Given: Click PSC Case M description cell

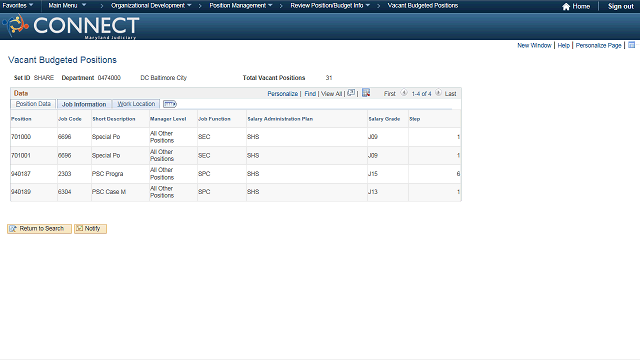Looking at the screenshot, I should pos(109,191).
